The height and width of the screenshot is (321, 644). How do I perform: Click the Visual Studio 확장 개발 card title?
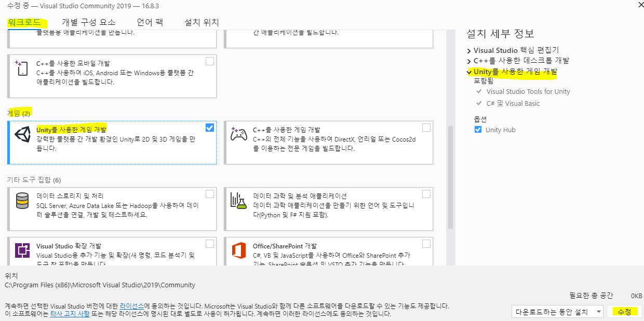point(69,246)
